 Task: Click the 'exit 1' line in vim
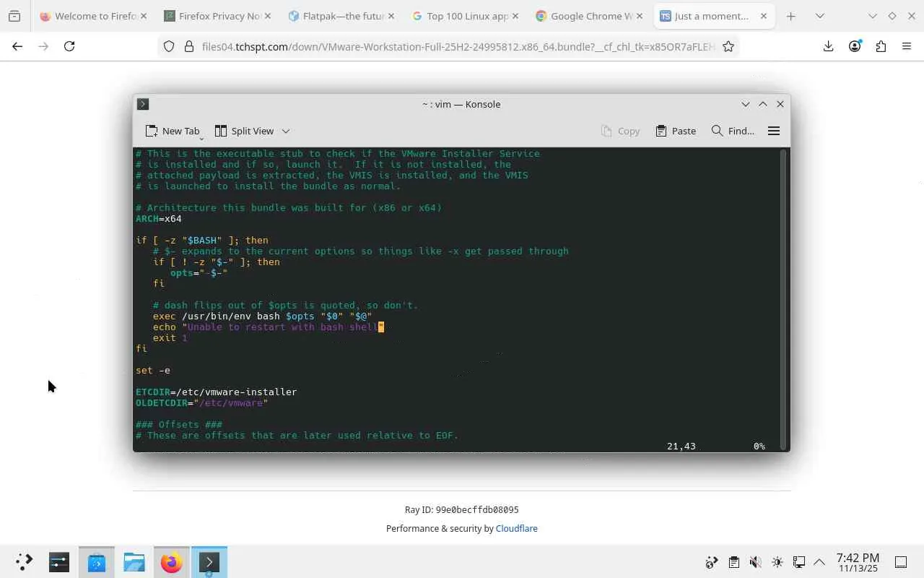pyautogui.click(x=170, y=338)
